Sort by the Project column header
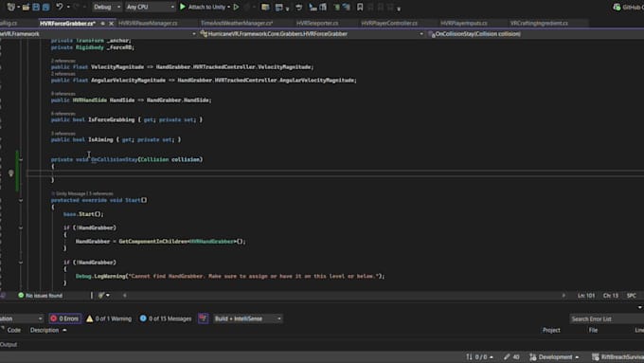Image resolution: width=644 pixels, height=363 pixels. click(x=551, y=330)
